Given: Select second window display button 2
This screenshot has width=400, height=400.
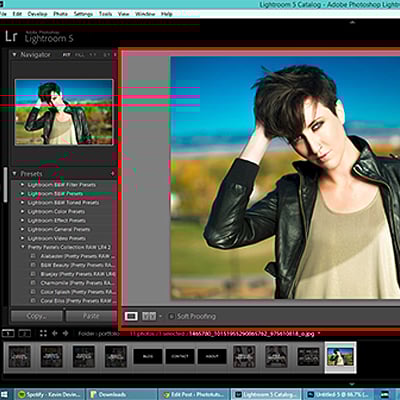Looking at the screenshot, I should tap(24, 333).
